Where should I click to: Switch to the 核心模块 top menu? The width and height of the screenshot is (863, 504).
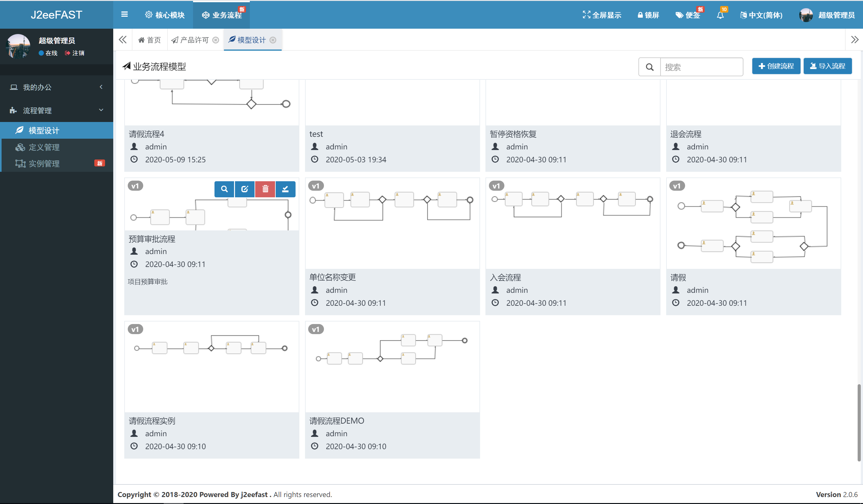click(165, 15)
